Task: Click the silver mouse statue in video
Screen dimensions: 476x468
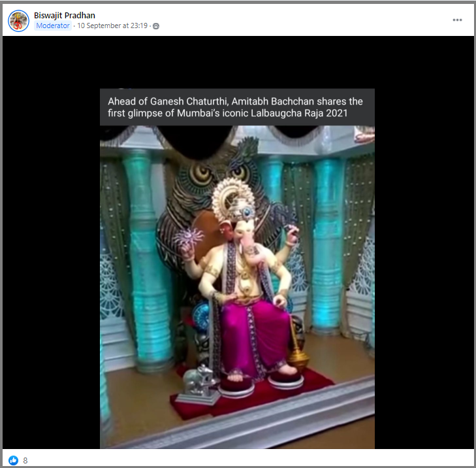Action: coord(198,386)
